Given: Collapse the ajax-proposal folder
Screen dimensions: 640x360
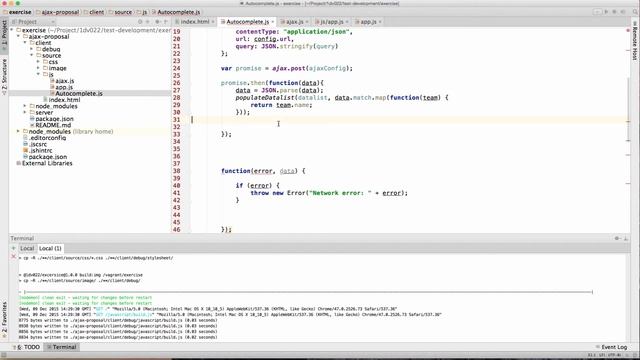Looking at the screenshot, I should (18, 37).
